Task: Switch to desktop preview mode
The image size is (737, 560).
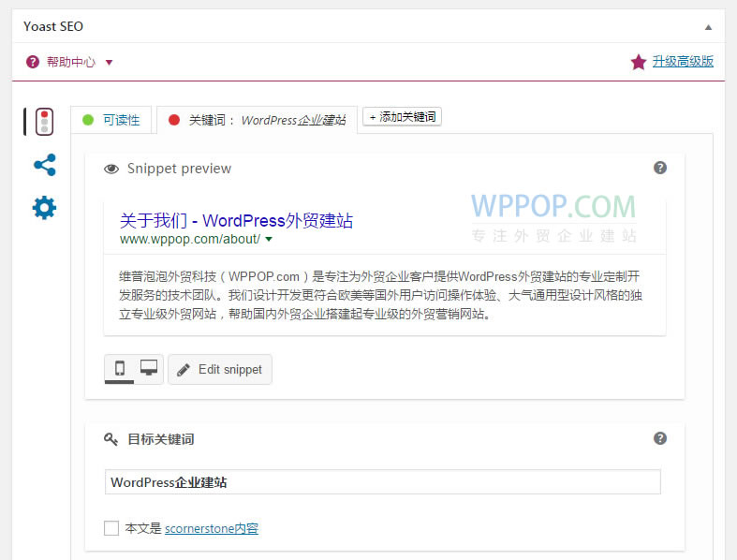Action: (x=149, y=368)
